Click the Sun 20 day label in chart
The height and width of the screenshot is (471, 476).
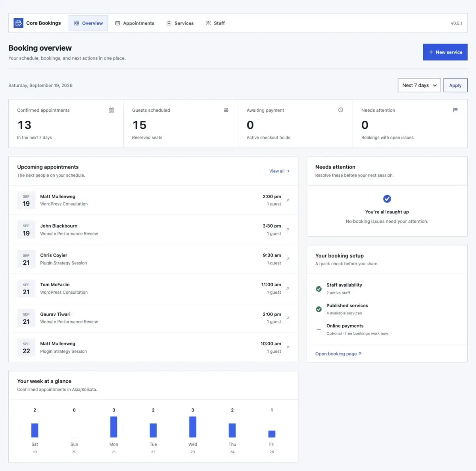(x=74, y=448)
